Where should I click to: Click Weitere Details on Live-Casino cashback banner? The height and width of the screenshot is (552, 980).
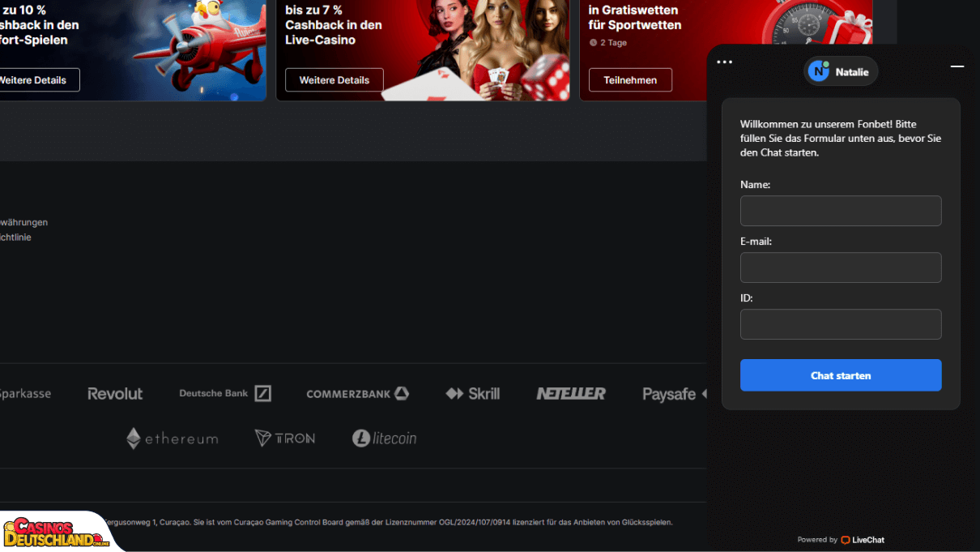(334, 80)
